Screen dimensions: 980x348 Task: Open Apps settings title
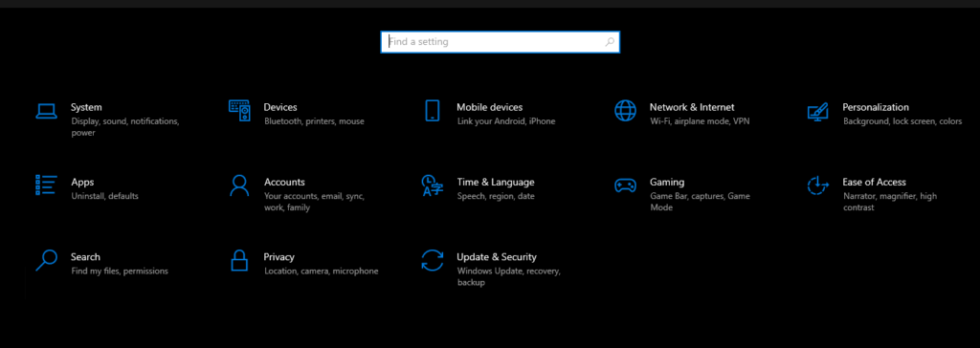point(82,183)
